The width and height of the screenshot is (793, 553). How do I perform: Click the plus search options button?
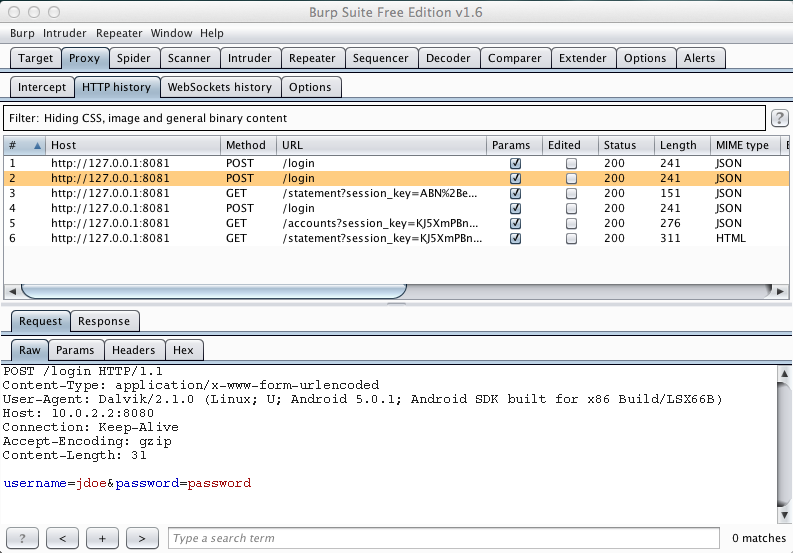102,538
